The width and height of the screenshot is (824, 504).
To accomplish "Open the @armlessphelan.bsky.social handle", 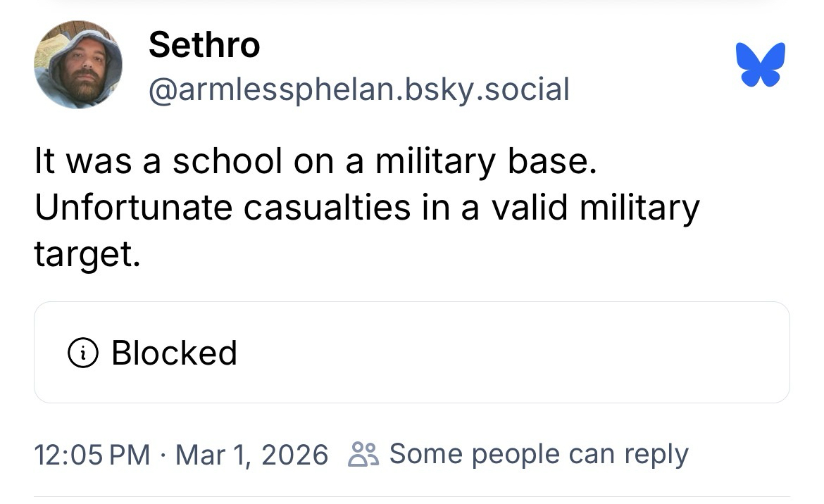I will (x=358, y=89).
